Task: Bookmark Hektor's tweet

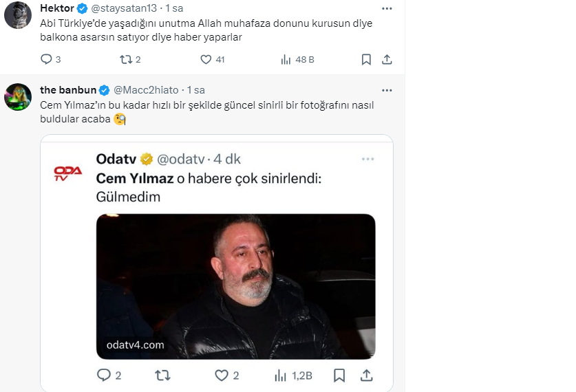Action: coord(366,60)
